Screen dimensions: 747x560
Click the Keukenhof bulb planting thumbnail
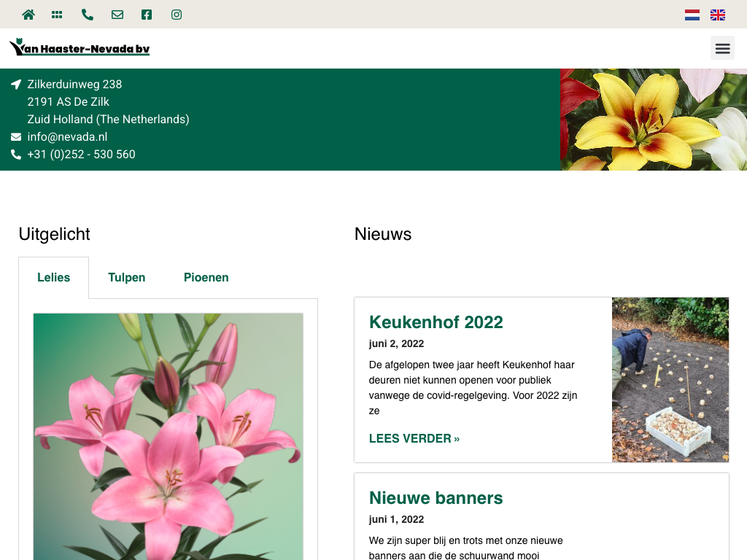[x=670, y=380]
